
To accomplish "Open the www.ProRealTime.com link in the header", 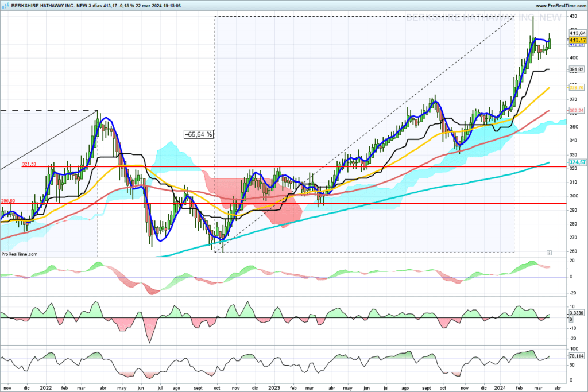I will click(560, 6).
